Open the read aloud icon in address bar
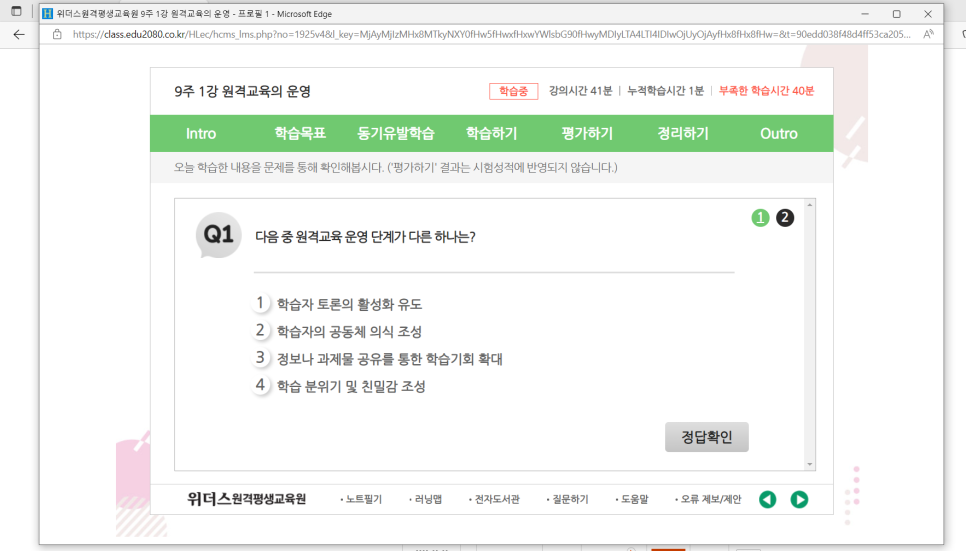Image resolution: width=966 pixels, height=551 pixels. [x=928, y=35]
